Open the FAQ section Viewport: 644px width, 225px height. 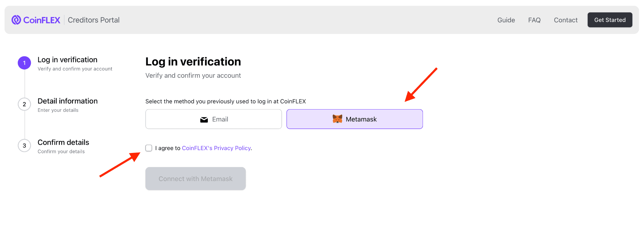click(534, 20)
